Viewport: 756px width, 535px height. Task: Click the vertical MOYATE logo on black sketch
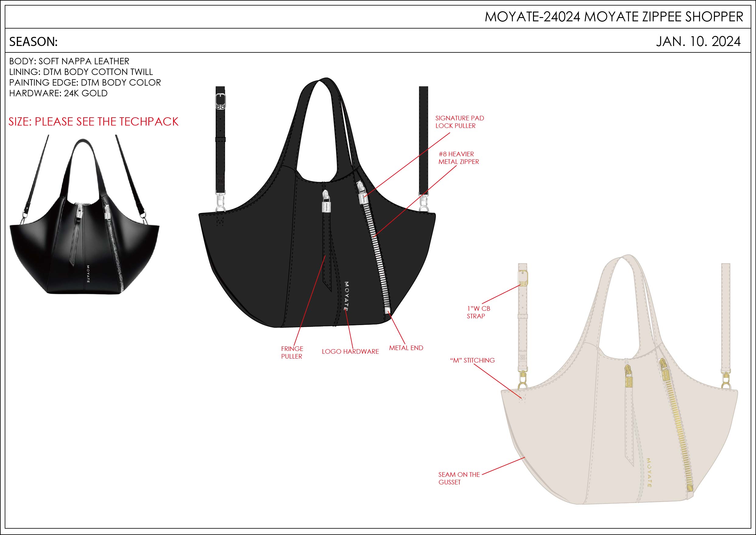[346, 296]
